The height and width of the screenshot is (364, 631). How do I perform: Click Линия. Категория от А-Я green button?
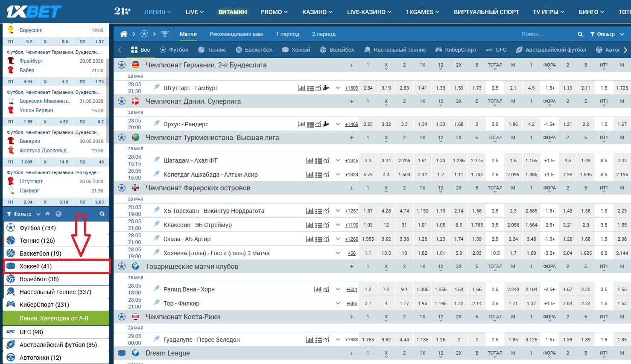tap(56, 318)
